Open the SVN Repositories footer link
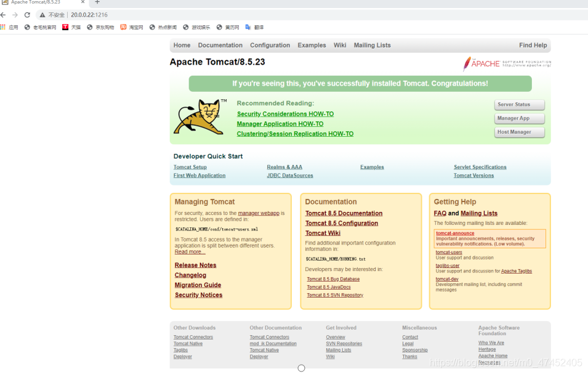Screen dimensions: 588x374 (344, 344)
